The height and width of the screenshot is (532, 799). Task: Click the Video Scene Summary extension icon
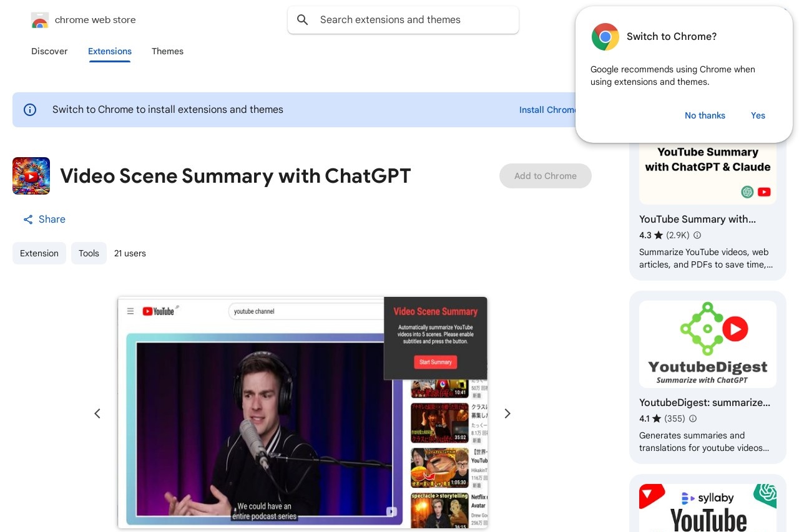[31, 176]
